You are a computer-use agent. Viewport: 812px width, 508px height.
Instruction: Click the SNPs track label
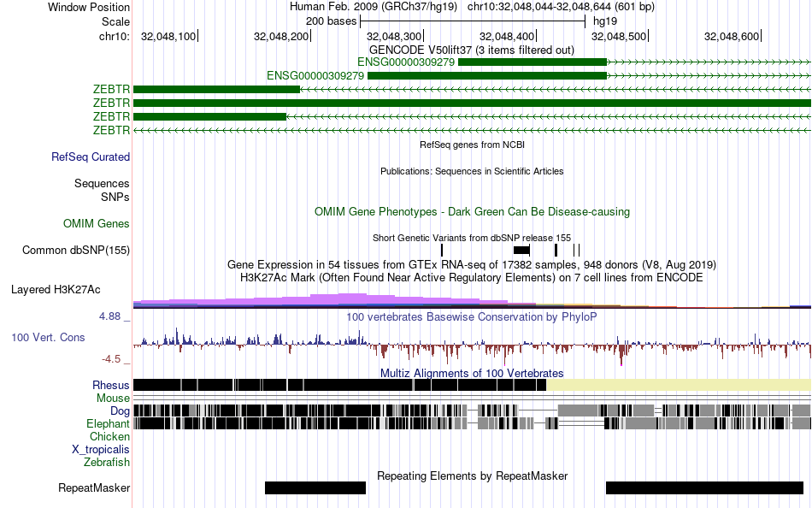(115, 197)
